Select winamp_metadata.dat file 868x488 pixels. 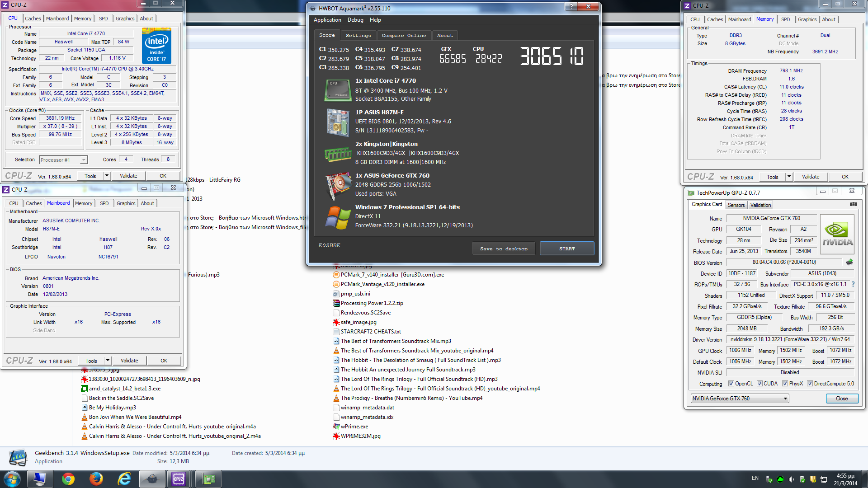point(367,408)
